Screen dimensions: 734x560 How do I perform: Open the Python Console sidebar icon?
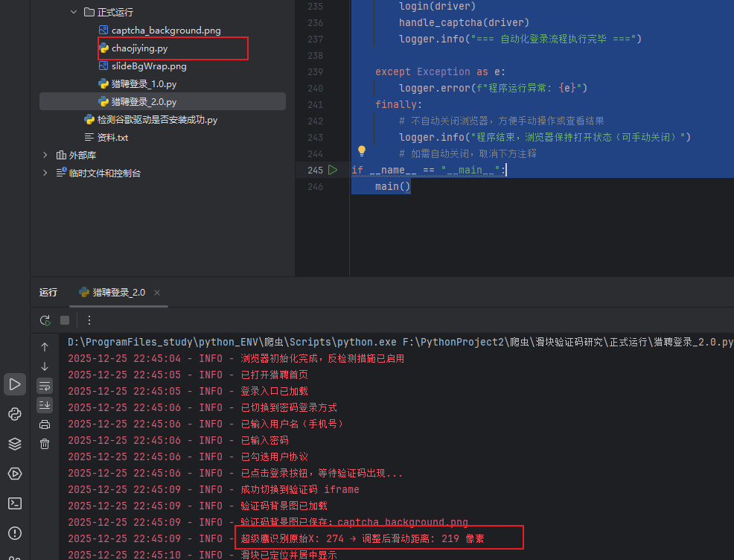coord(14,414)
